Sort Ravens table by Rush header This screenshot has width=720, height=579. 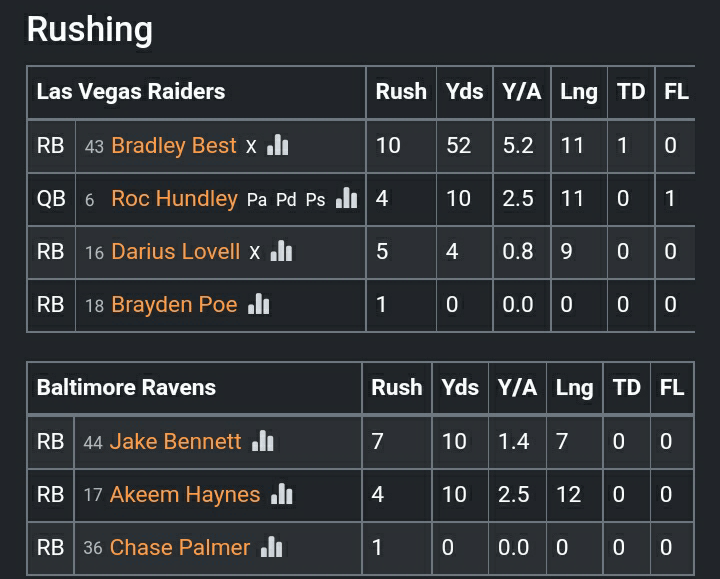click(397, 388)
